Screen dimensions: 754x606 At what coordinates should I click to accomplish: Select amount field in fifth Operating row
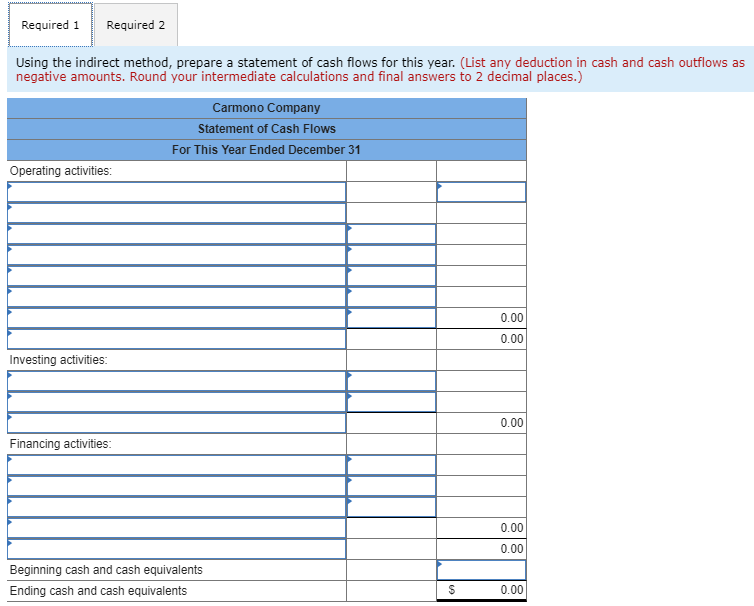(391, 276)
